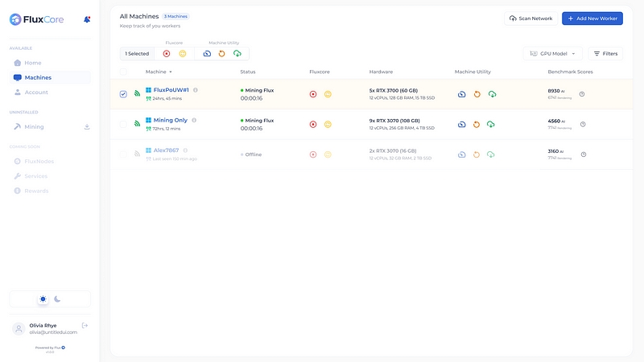This screenshot has width=644, height=362.
Task: Click the 1 Selected indicator
Action: (x=137, y=54)
